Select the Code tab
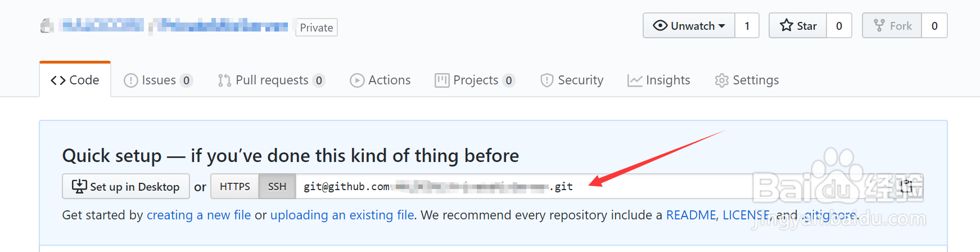 tap(75, 80)
